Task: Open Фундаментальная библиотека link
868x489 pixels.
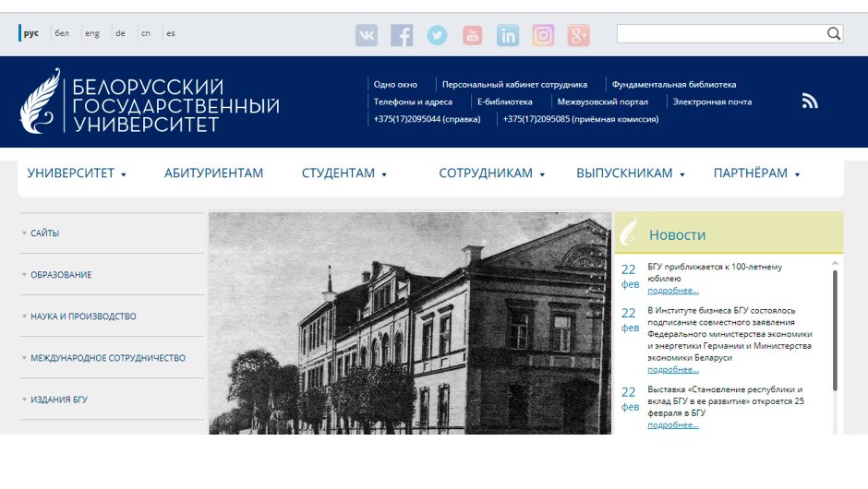Action: click(674, 85)
